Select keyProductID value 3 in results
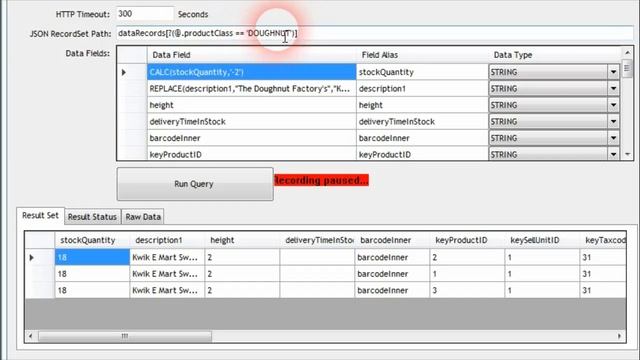 (467, 290)
